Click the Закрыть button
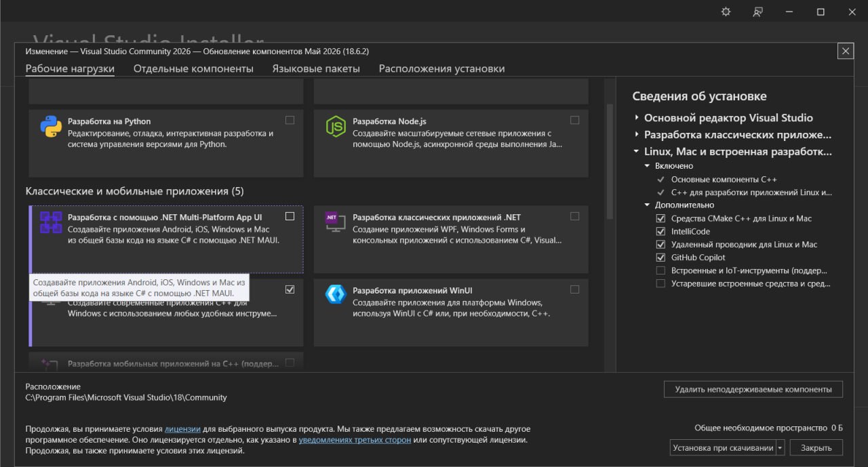This screenshot has width=868, height=467. [x=816, y=447]
